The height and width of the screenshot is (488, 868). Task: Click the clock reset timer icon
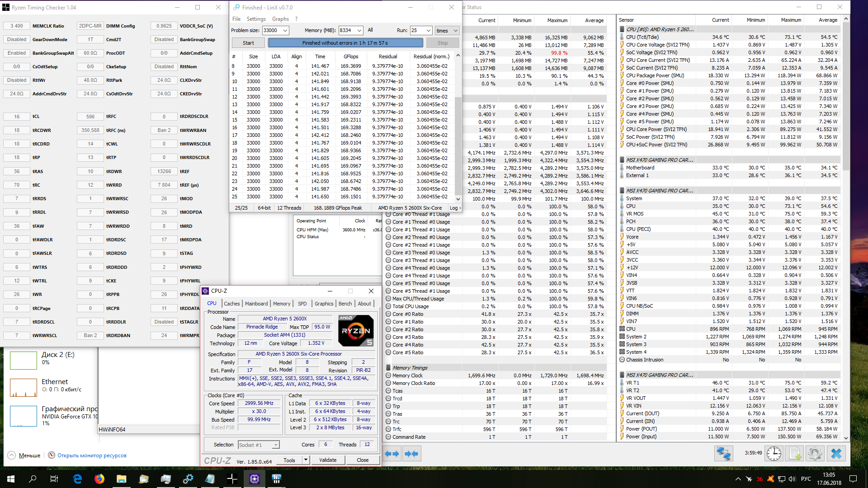[774, 453]
